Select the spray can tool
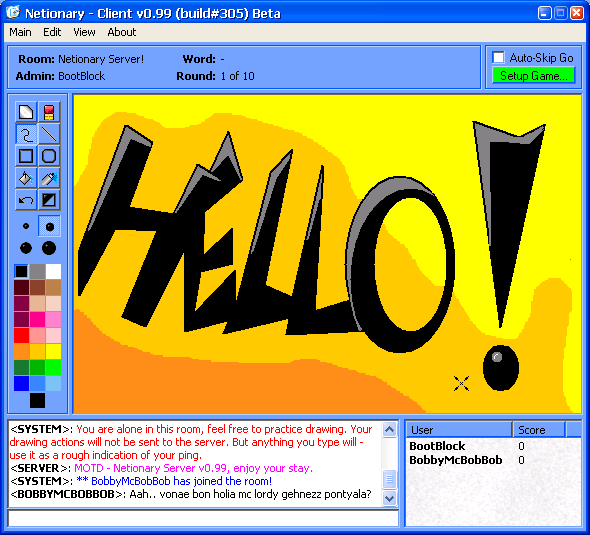 (x=49, y=178)
